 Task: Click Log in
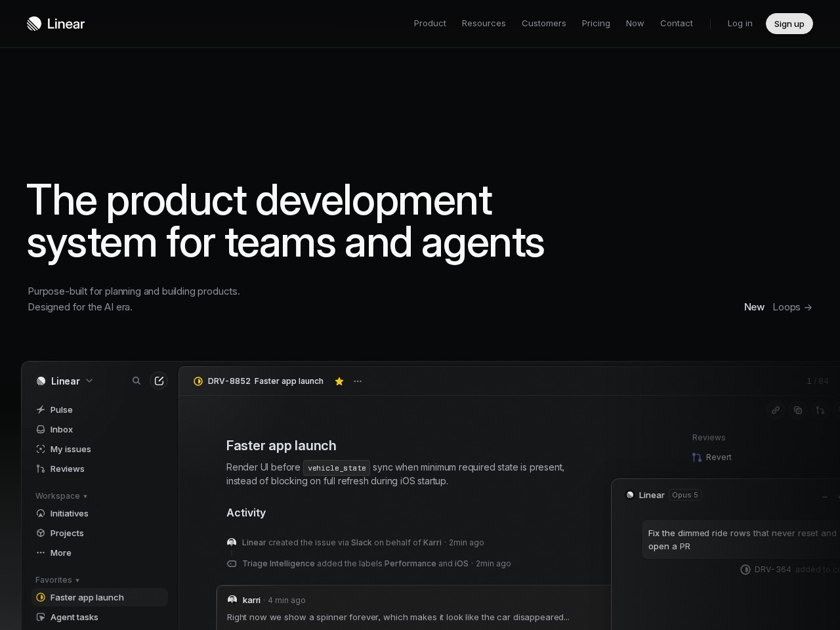[x=740, y=24]
